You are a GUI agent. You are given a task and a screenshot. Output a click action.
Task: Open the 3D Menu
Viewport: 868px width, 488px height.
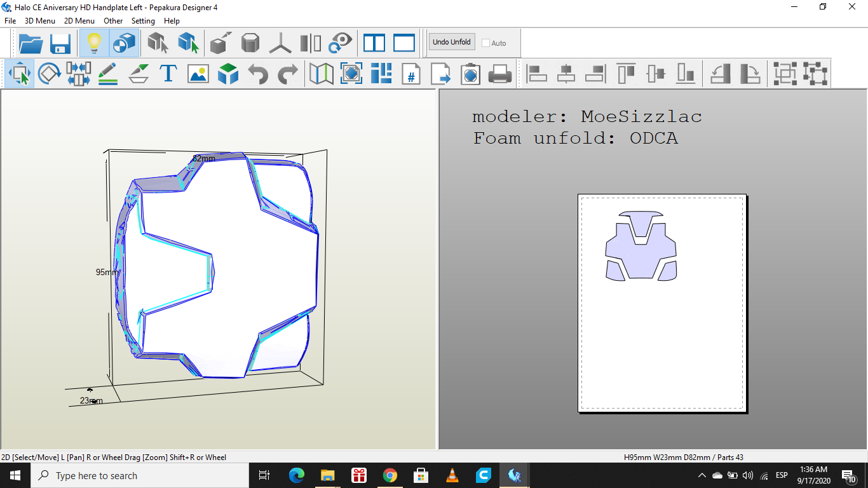40,20
